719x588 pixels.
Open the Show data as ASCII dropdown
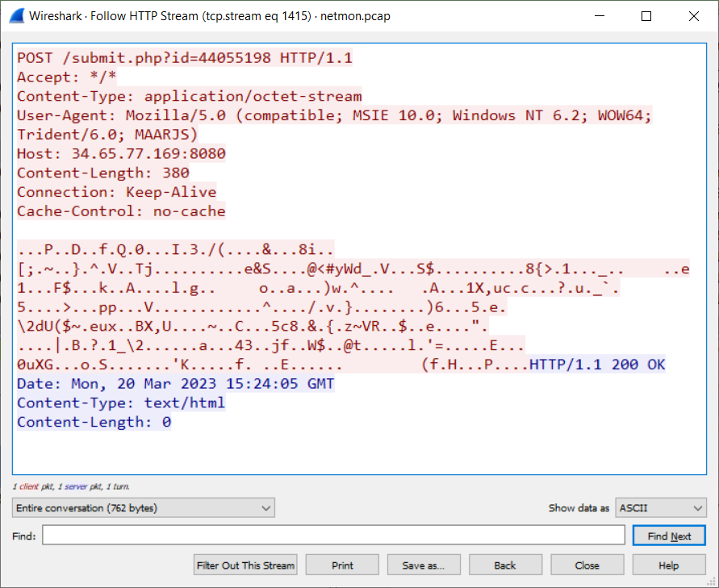pos(660,508)
